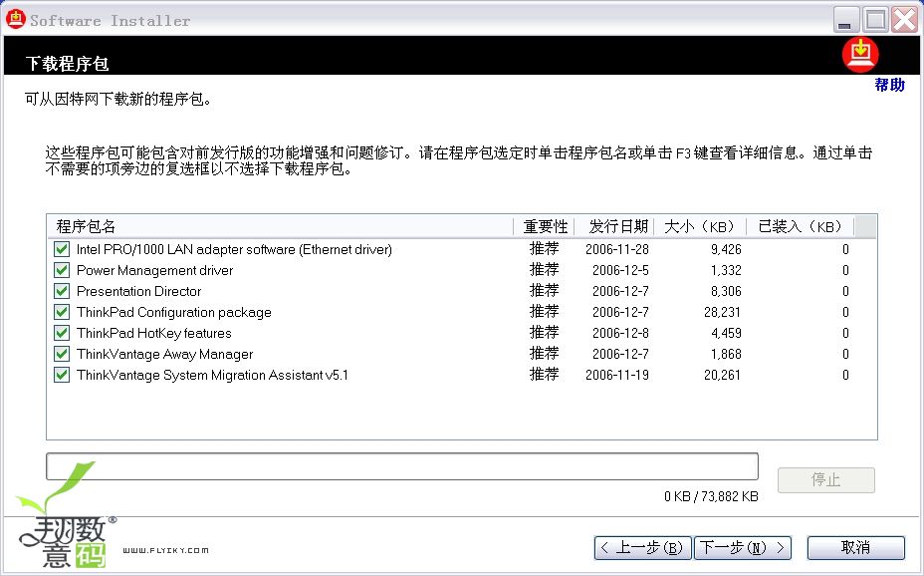Sort by 重要性 column header
This screenshot has height=576, width=924.
(x=545, y=226)
